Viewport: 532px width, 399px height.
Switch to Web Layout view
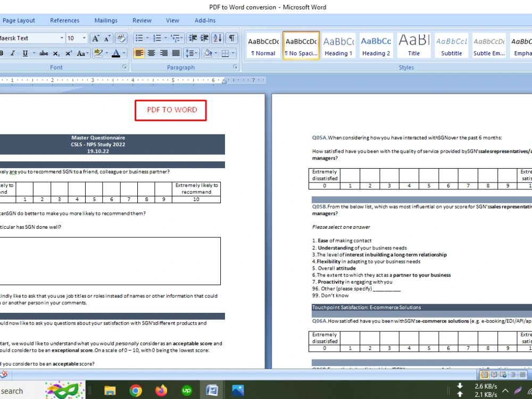point(503,375)
